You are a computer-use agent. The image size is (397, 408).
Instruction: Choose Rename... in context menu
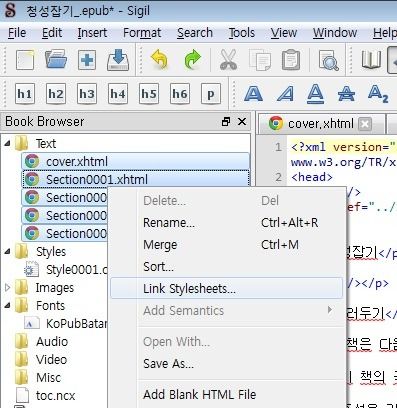click(x=227, y=223)
